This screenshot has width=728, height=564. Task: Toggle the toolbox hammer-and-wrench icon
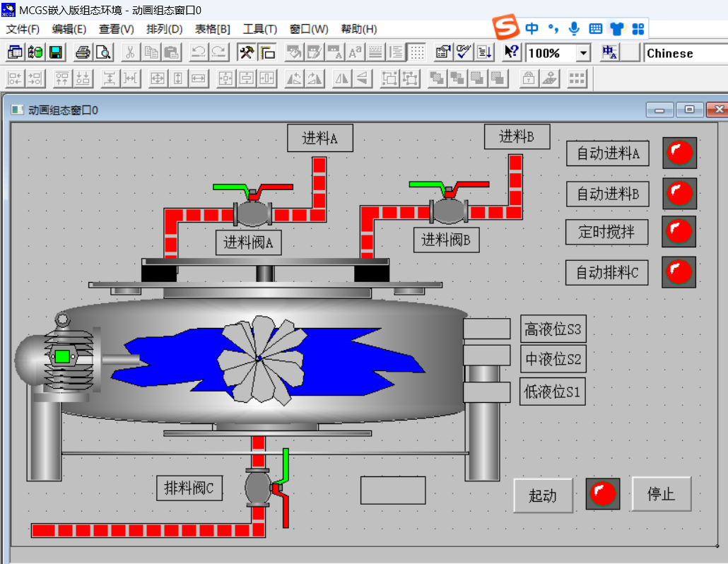tap(246, 52)
